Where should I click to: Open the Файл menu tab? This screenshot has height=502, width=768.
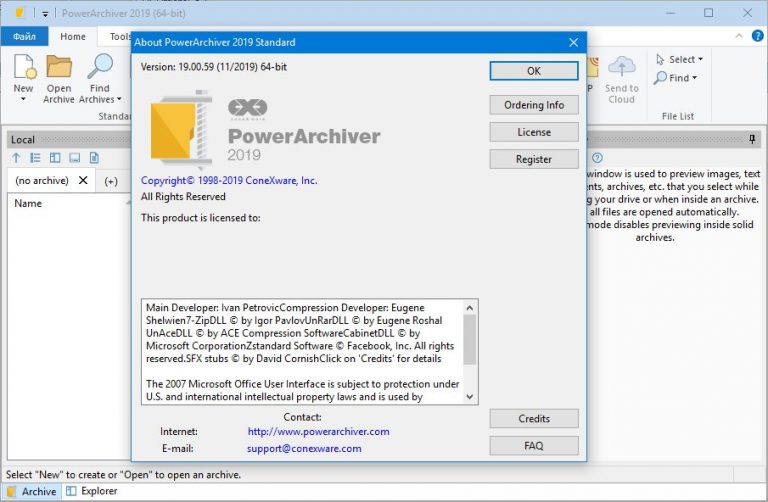[x=24, y=37]
